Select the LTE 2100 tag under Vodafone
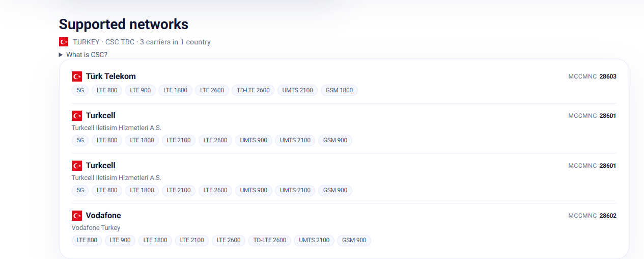Screen dimensions: 644x259 (192, 240)
